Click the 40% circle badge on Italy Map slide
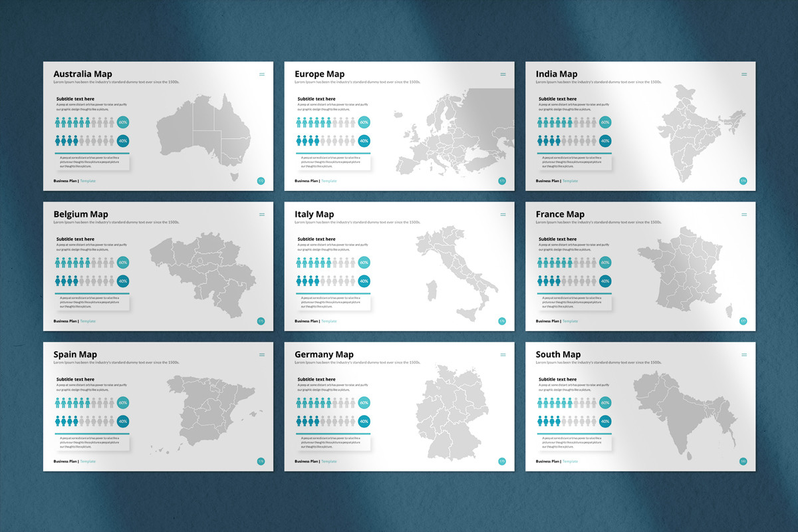798x532 pixels. click(x=364, y=281)
